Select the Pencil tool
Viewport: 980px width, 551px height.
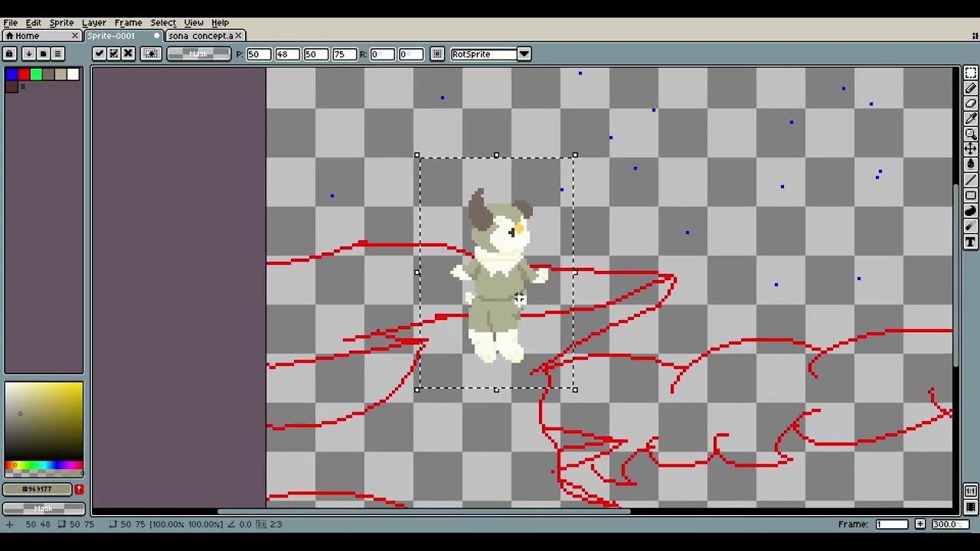(970, 88)
